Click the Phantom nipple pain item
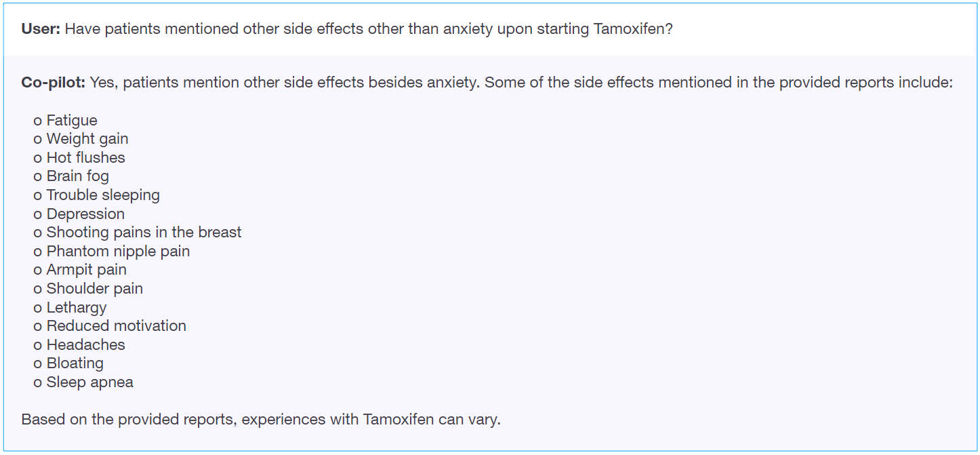The image size is (980, 455). pos(118,252)
